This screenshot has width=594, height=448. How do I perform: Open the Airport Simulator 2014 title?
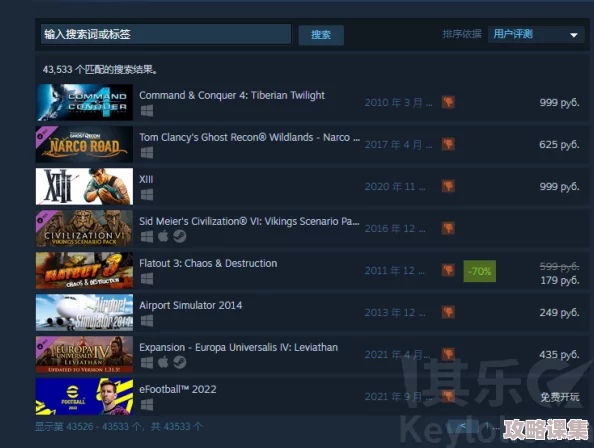coord(191,305)
